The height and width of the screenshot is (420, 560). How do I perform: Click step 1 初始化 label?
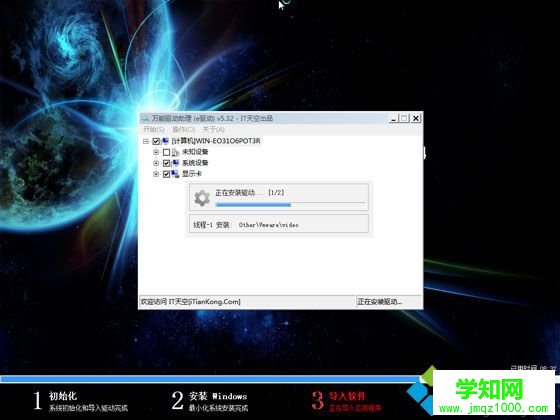point(63,396)
